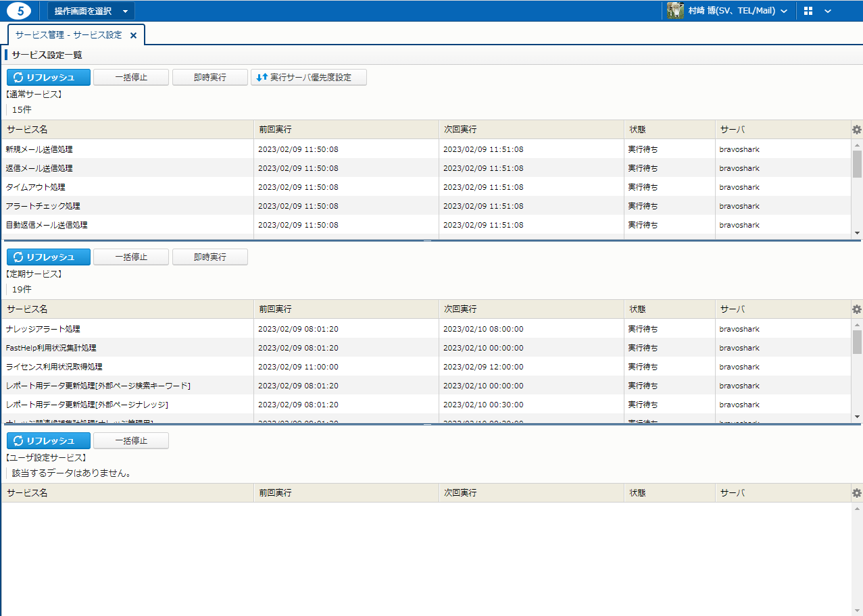This screenshot has height=616, width=863.
Task: Refresh the 定期サービス list
Action: 49,257
